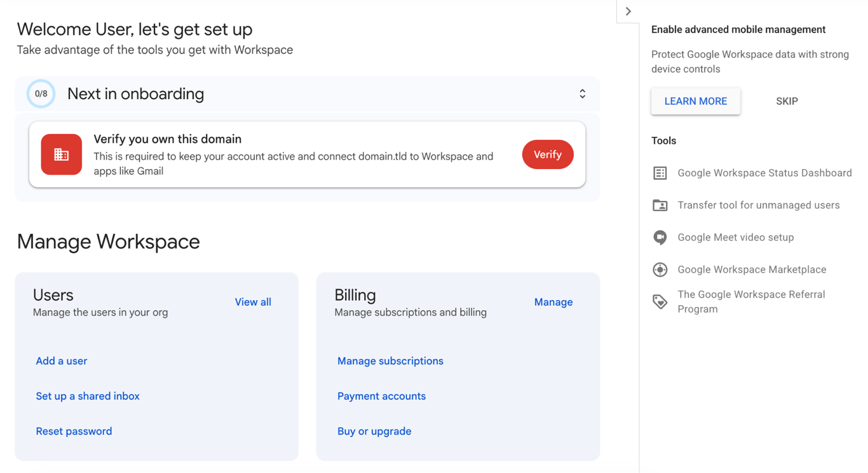Screen dimensions: 868x473
Task: Choose Set up a shared inbox
Action: click(88, 396)
